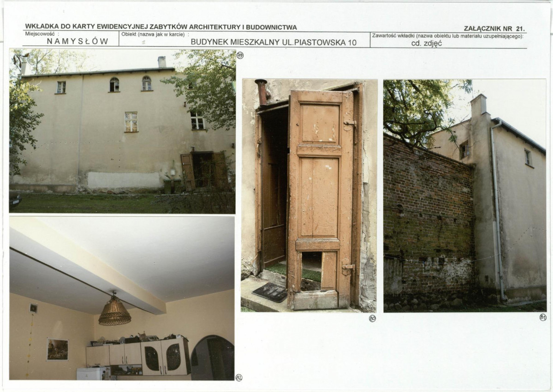Click the doormat in front of the door
Screen dimensions: 553x392
click(x=270, y=292)
